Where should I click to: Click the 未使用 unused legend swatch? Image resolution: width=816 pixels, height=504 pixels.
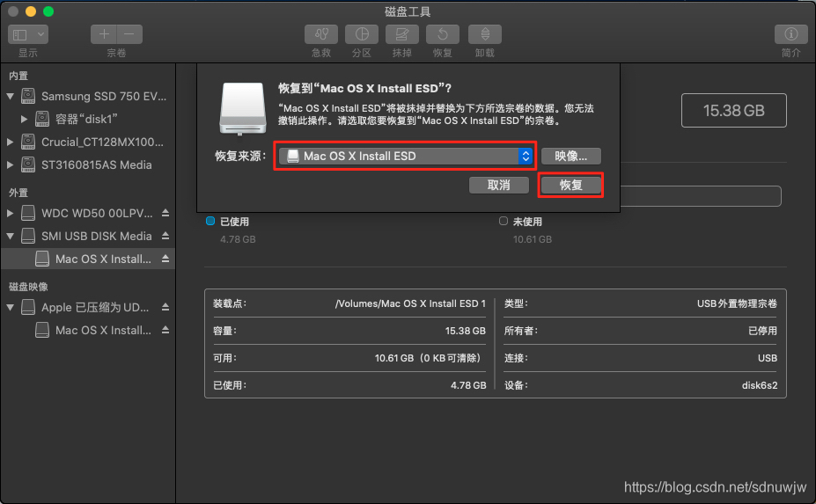504,221
